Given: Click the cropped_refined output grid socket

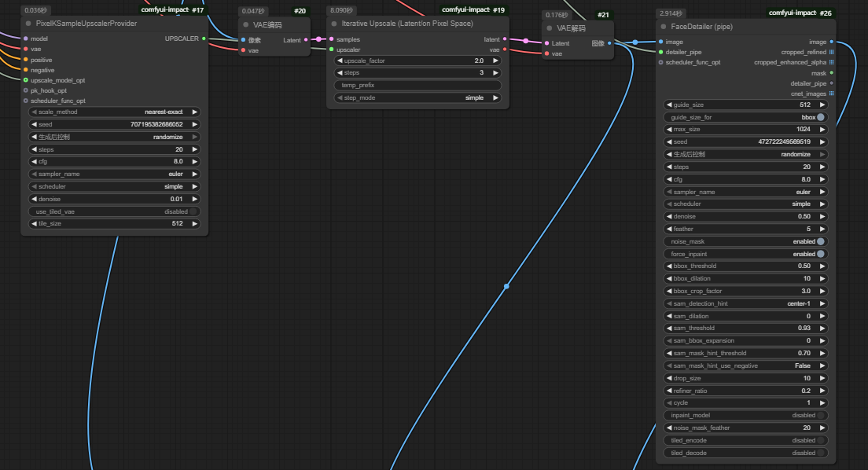Looking at the screenshot, I should point(832,52).
